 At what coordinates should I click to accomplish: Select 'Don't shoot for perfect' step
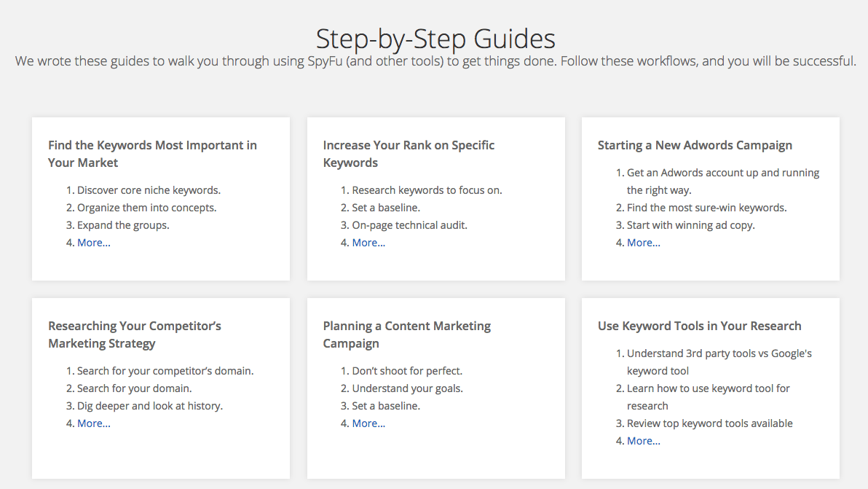407,371
